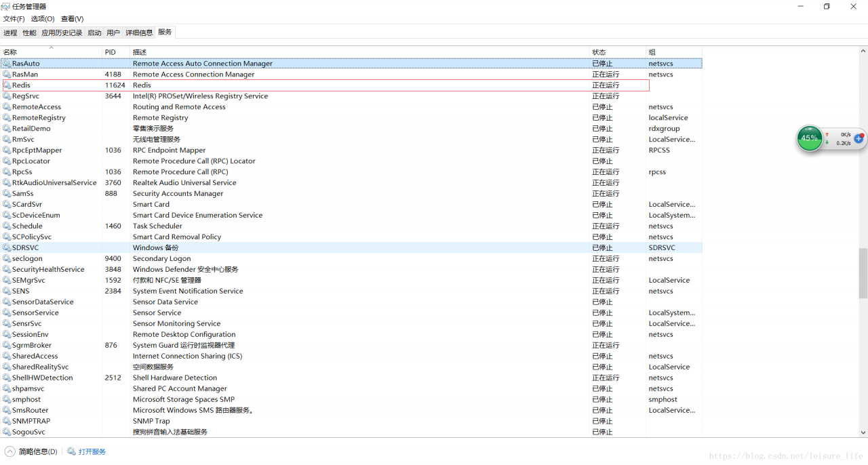Click the SDRSVC service gear icon

7,247
